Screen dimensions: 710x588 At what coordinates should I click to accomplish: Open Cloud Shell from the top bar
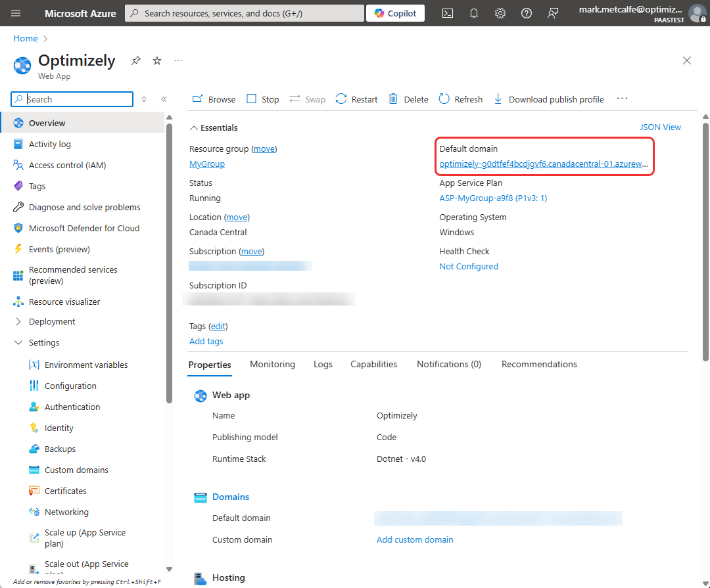coord(448,13)
